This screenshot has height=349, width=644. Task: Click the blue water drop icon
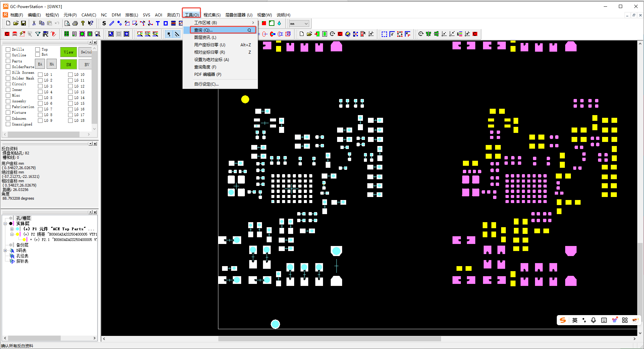[x=279, y=23]
